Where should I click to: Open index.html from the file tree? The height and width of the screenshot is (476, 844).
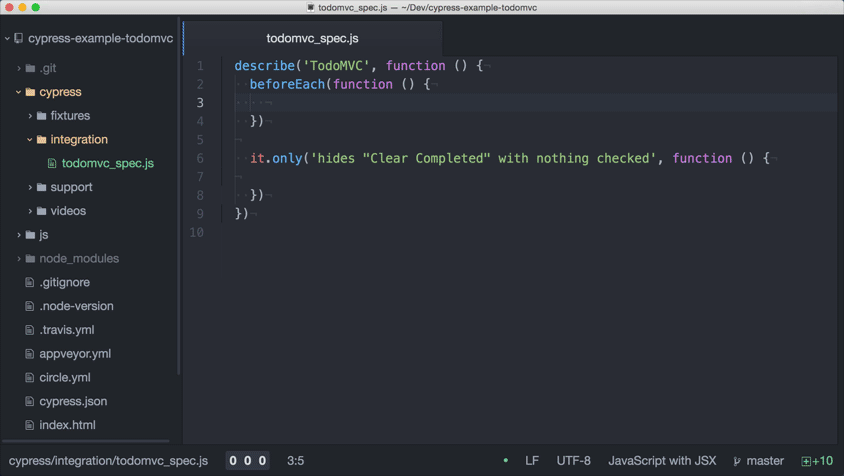(67, 425)
